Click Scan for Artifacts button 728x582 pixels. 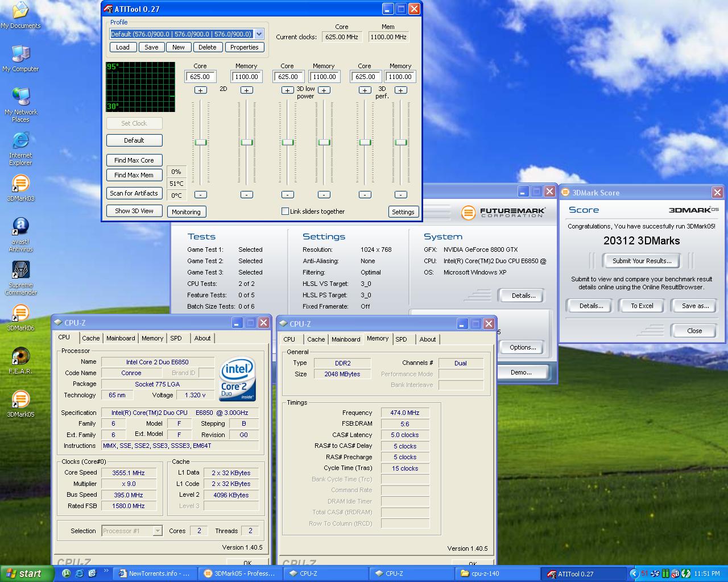tap(134, 193)
